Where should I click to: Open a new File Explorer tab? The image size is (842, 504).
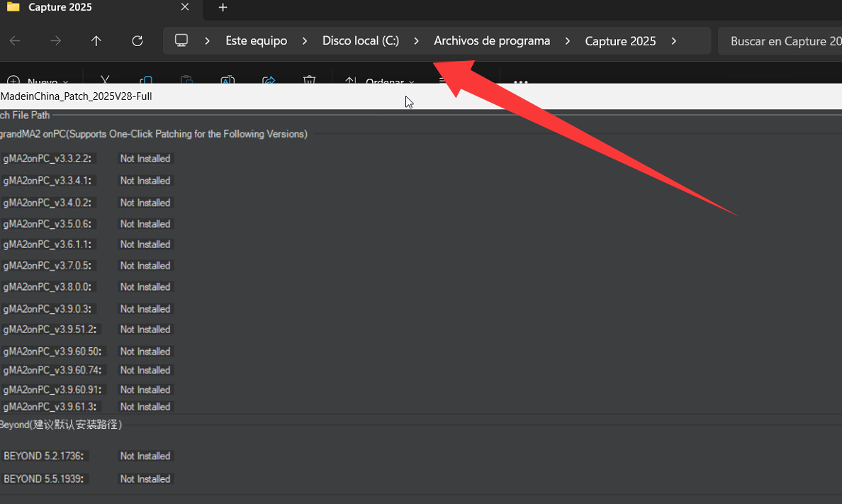click(223, 8)
